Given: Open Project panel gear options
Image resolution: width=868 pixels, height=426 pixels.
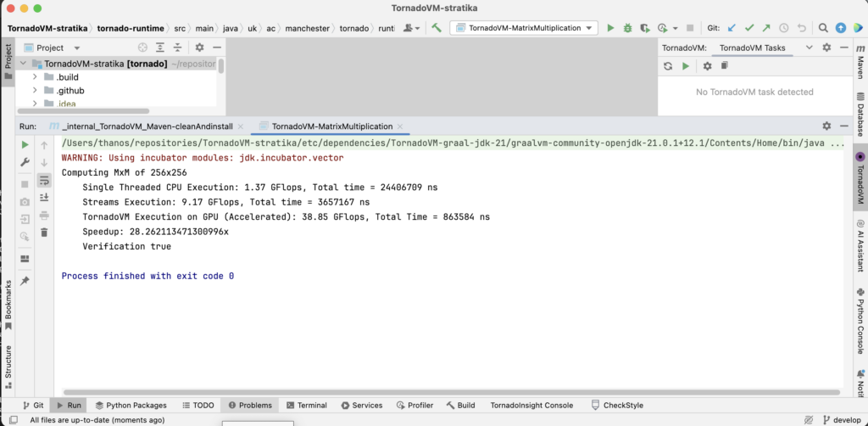Looking at the screenshot, I should pyautogui.click(x=200, y=48).
